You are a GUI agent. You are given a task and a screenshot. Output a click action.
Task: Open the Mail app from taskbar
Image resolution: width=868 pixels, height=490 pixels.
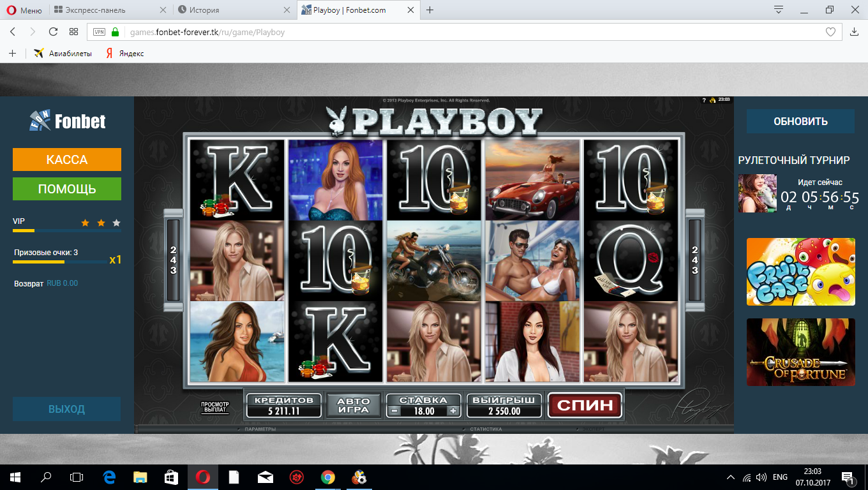265,477
